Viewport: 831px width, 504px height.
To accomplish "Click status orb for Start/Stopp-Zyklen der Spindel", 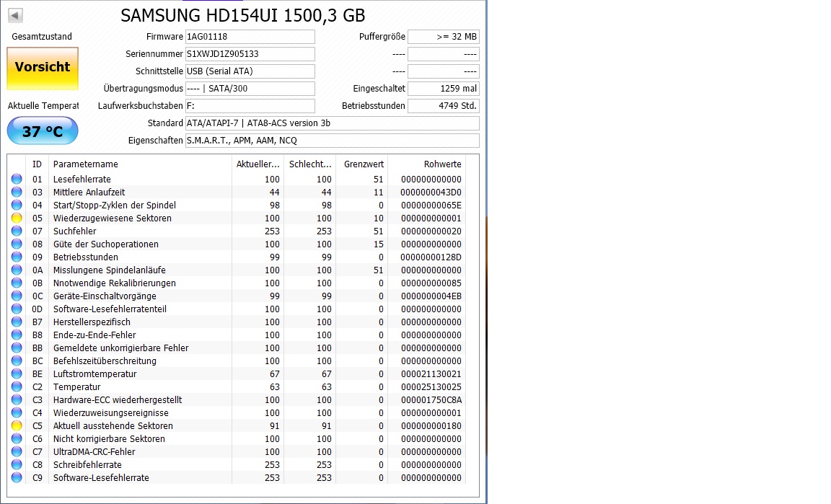I will coord(17,205).
